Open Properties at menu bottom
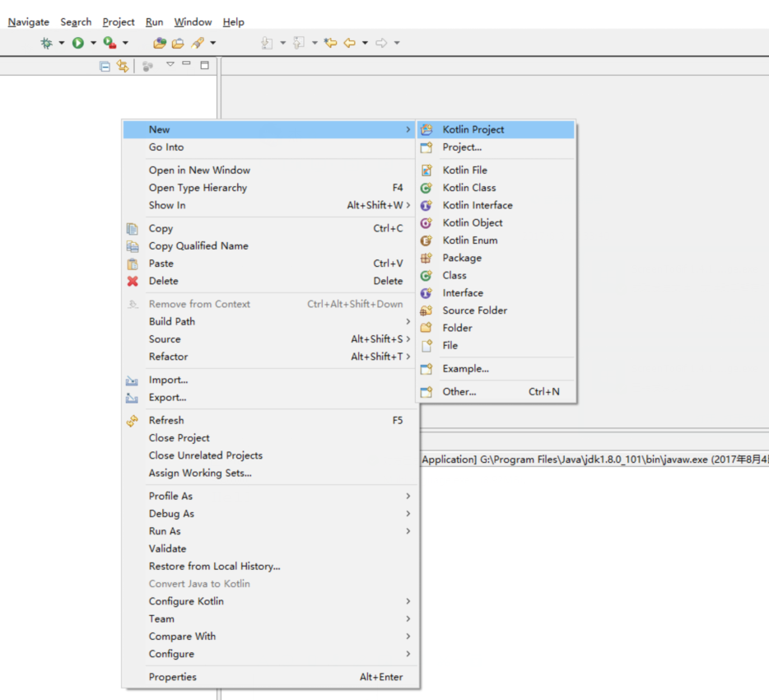This screenshot has width=769, height=700. (x=269, y=678)
